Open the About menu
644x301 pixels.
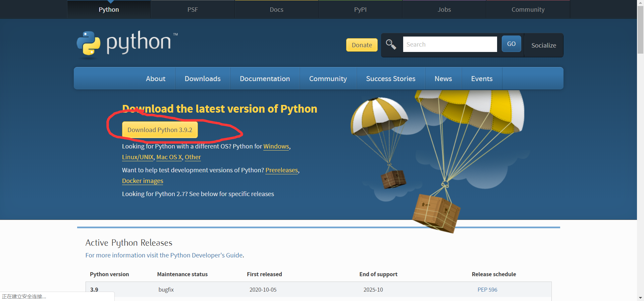[156, 78]
